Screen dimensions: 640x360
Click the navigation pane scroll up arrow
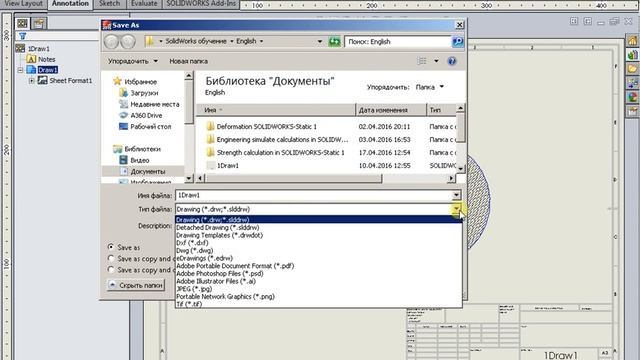(x=189, y=76)
